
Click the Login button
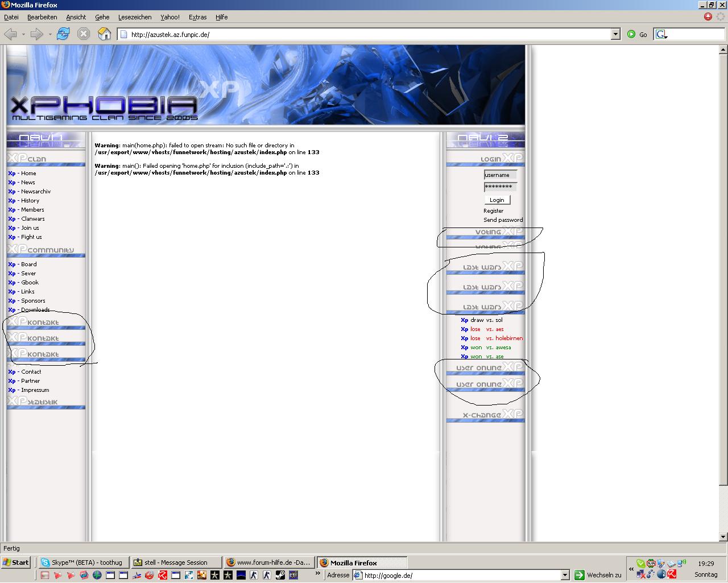497,200
